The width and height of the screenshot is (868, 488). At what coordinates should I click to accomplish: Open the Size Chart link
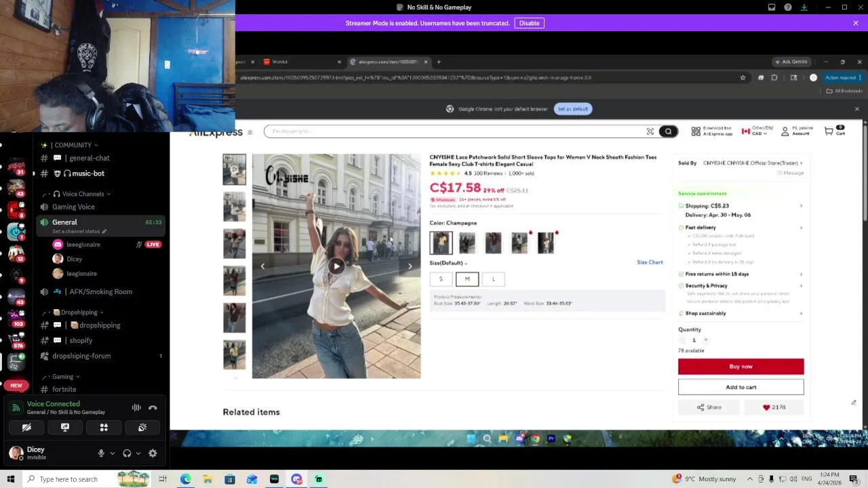click(x=650, y=262)
